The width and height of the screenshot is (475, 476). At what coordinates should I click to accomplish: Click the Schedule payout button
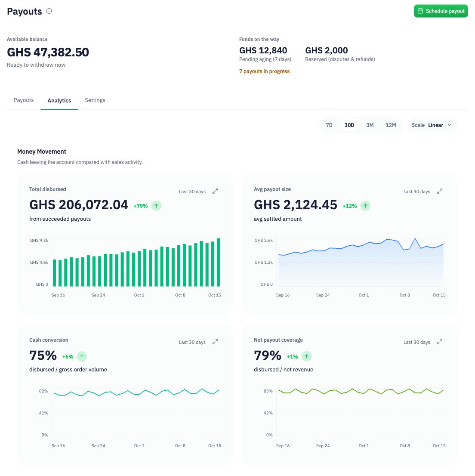pyautogui.click(x=441, y=11)
